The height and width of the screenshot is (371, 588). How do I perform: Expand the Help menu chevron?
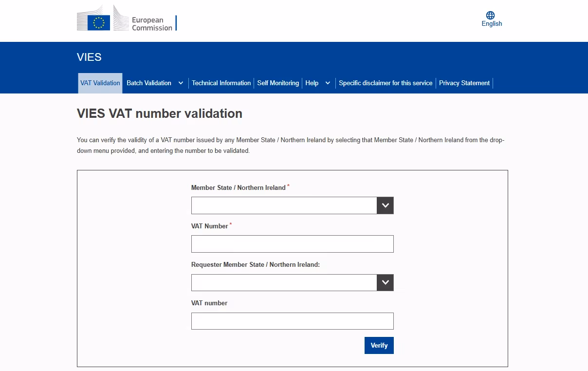pyautogui.click(x=328, y=83)
